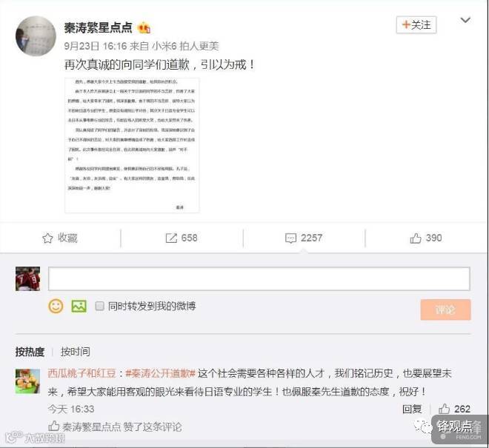Open the apology letter image thumbnail
The width and height of the screenshot is (489, 448).
[132, 146]
